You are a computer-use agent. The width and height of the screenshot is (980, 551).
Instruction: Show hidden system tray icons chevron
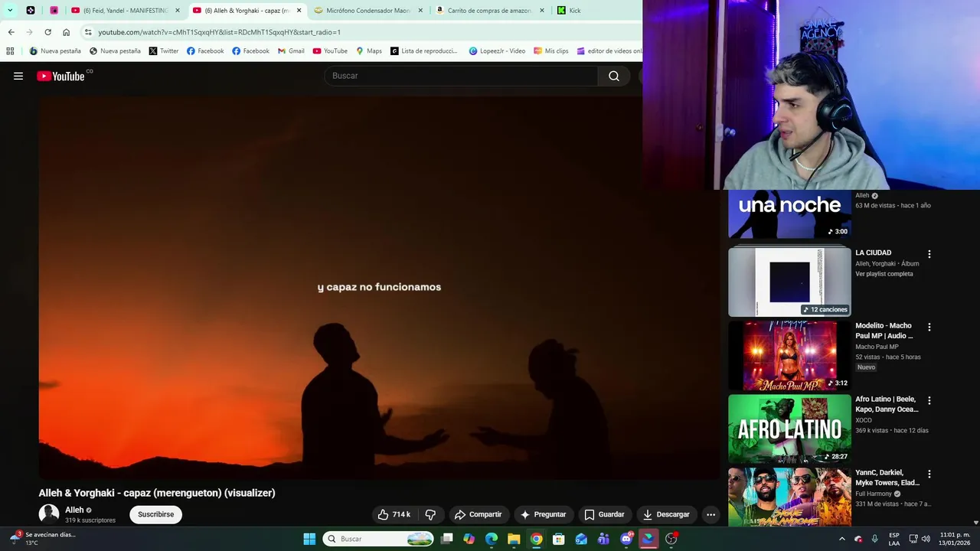tap(841, 539)
